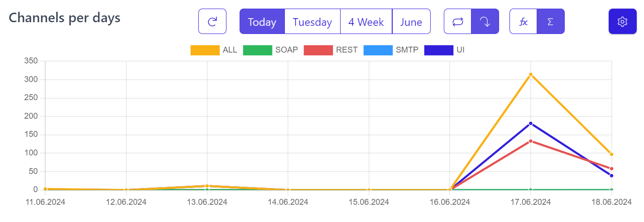The width and height of the screenshot is (644, 222).
Task: Toggle the SMTP series legend swatch
Action: [x=378, y=50]
